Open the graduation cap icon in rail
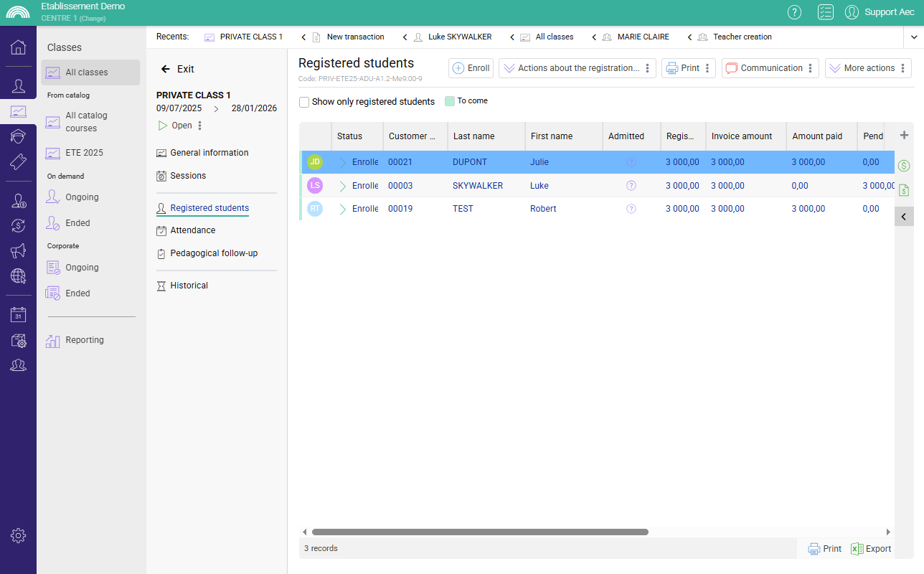Screen dimensions: 924x574 click(x=18, y=136)
